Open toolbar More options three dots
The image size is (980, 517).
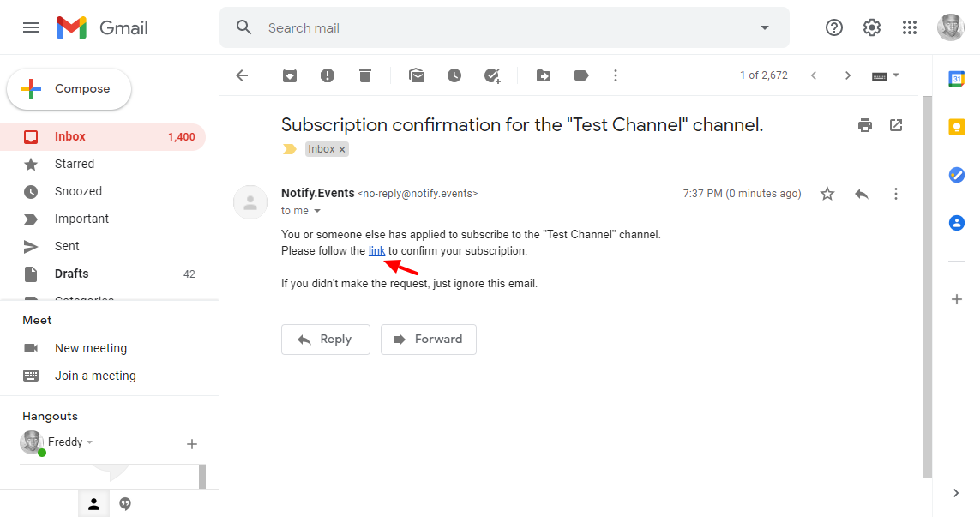pos(616,75)
